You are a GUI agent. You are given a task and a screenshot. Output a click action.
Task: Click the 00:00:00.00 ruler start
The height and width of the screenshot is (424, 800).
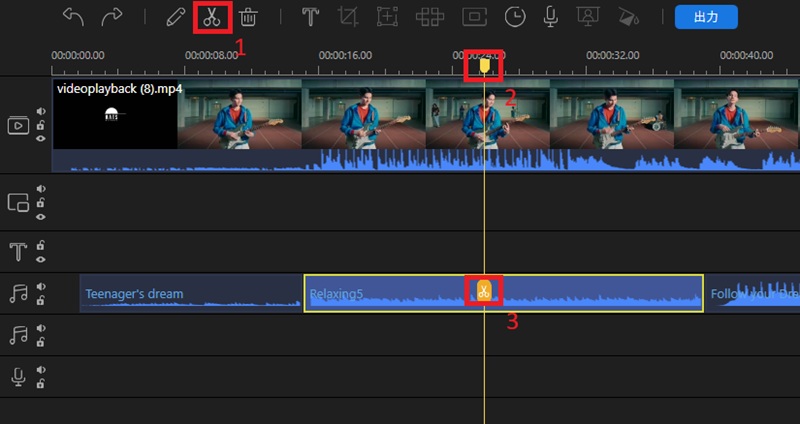click(x=78, y=55)
